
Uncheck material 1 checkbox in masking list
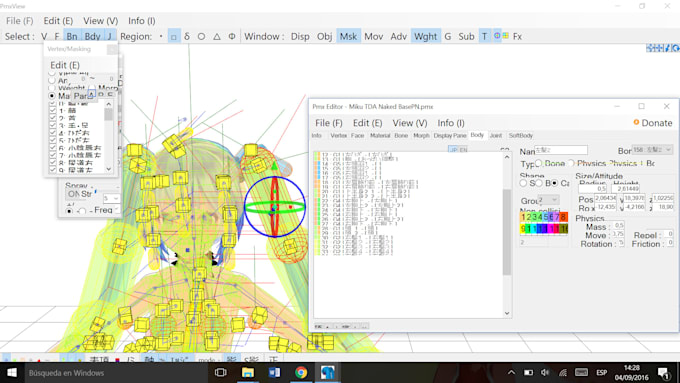tap(53, 111)
